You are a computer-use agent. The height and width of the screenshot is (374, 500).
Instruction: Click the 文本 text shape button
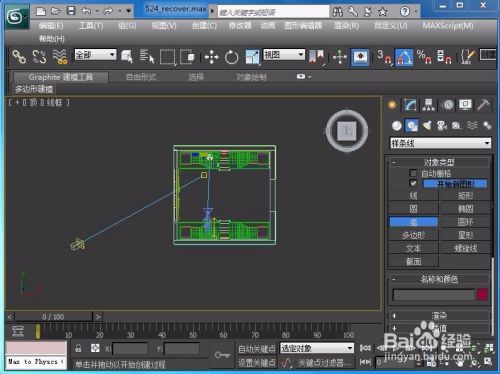pos(413,248)
